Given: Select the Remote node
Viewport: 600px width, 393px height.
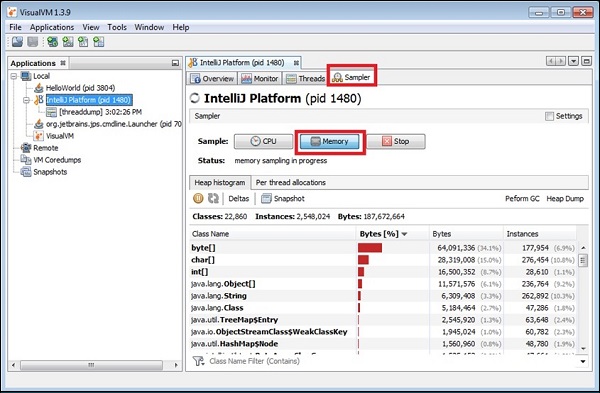Looking at the screenshot, I should pyautogui.click(x=46, y=148).
